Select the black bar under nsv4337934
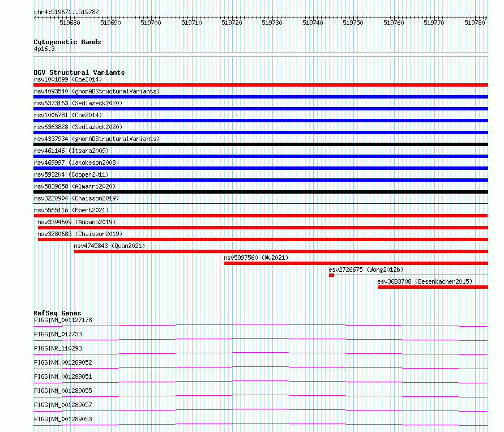This screenshot has width=504, height=432. 260,144
